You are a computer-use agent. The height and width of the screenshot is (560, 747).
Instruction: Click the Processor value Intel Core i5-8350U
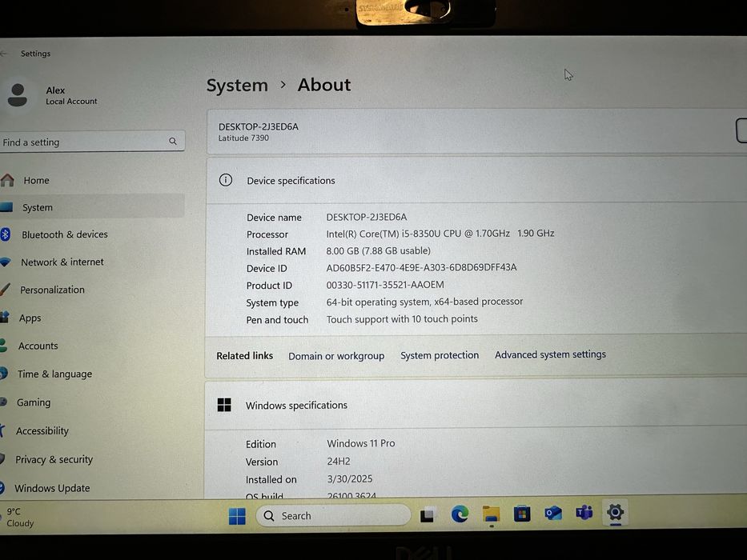pos(440,234)
